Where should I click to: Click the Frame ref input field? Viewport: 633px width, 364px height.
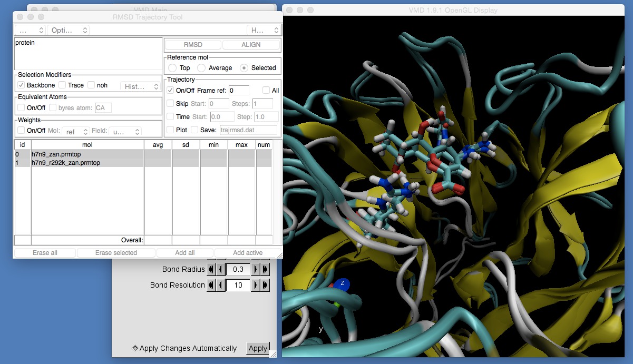[x=239, y=91]
